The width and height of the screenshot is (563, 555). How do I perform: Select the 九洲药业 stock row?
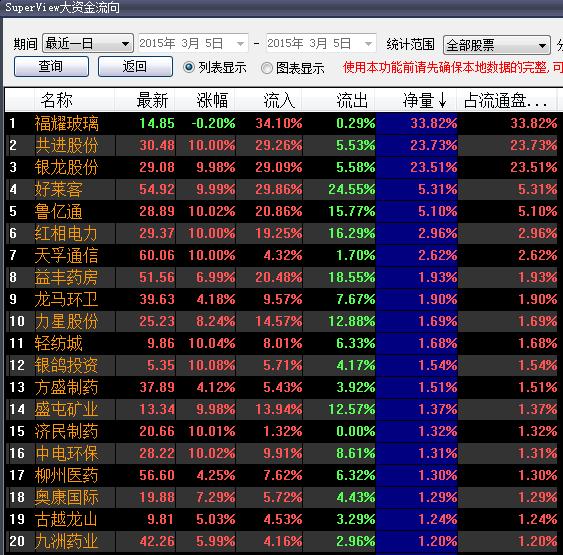pos(282,541)
